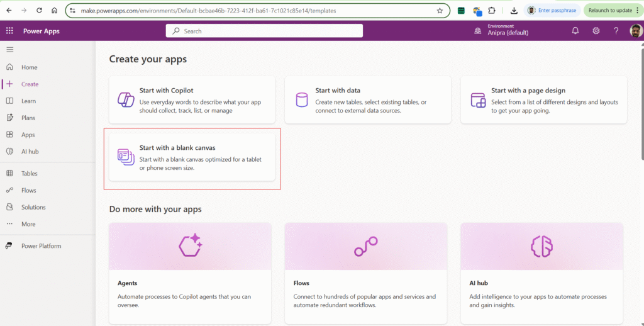
Task: Click the environment picker icon
Action: [478, 31]
